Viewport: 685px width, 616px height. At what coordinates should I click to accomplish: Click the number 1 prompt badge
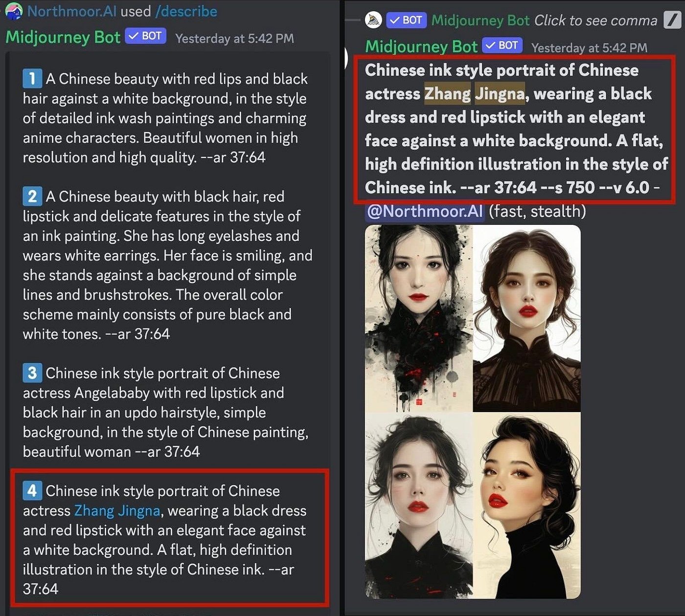coord(32,79)
